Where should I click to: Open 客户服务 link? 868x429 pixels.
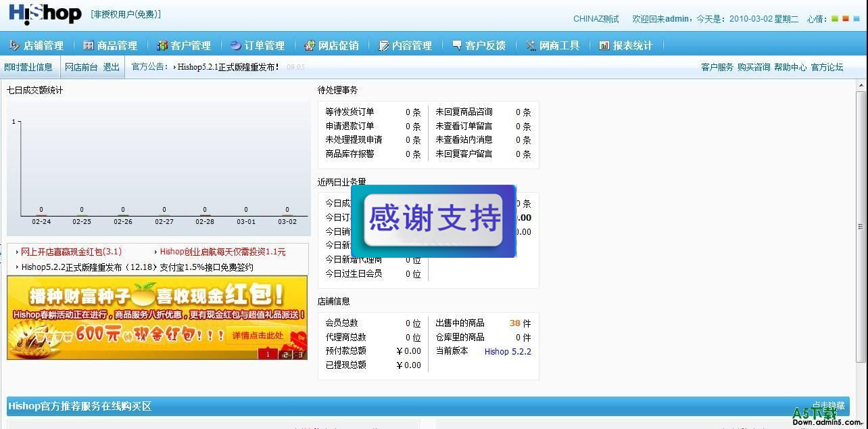pos(717,67)
